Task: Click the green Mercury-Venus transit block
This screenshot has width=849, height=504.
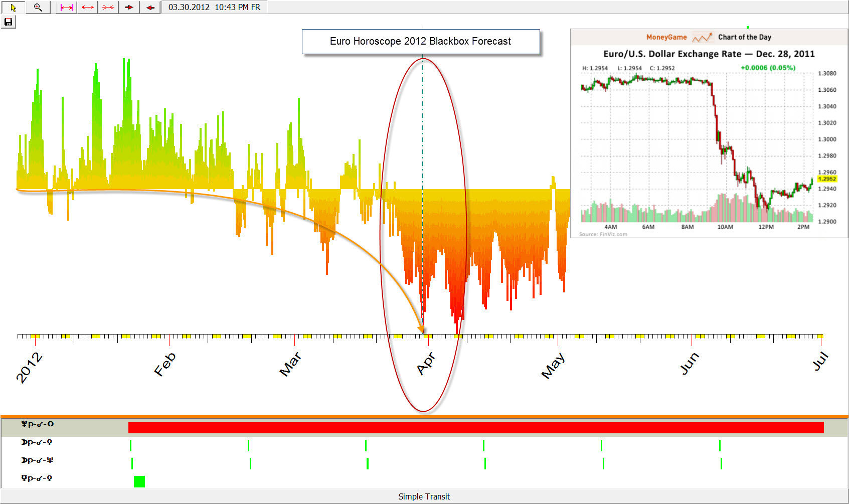Action: [x=139, y=481]
